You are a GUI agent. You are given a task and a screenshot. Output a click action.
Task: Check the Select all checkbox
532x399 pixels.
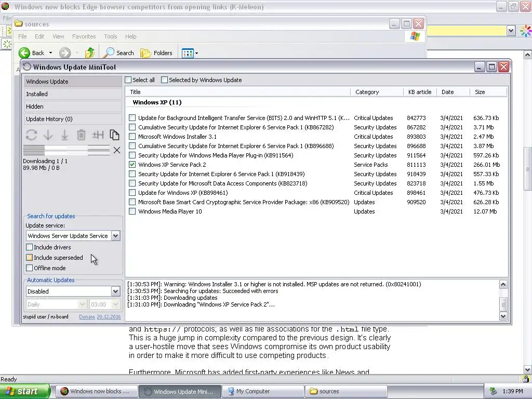tap(128, 79)
